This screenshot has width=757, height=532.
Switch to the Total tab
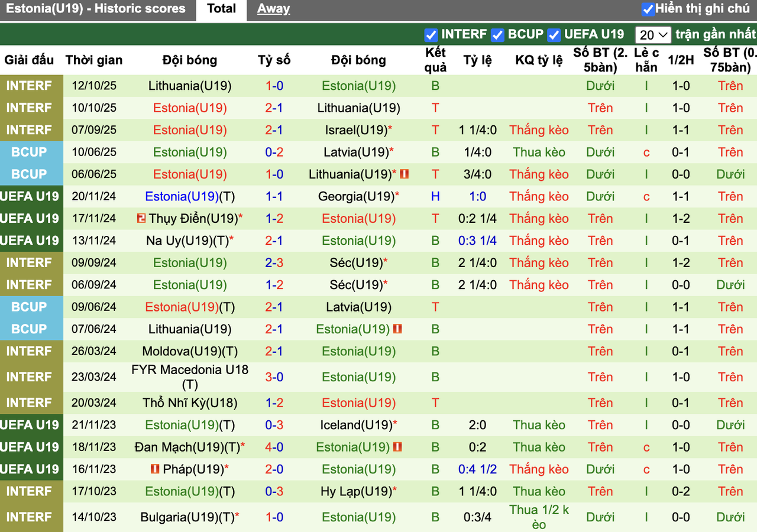[222, 9]
